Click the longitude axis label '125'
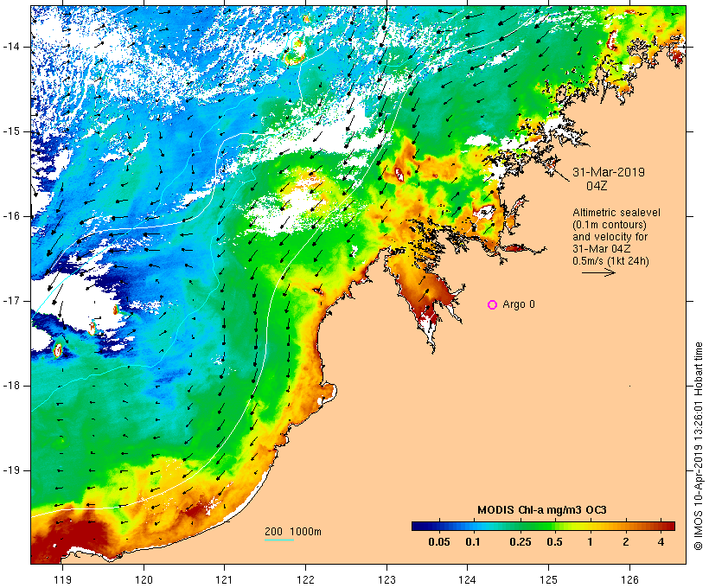The width and height of the screenshot is (709, 588). pos(549,579)
